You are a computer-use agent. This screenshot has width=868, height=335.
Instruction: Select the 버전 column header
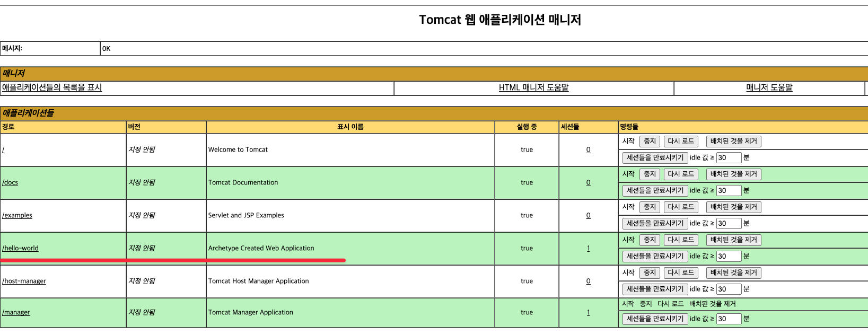pyautogui.click(x=134, y=127)
